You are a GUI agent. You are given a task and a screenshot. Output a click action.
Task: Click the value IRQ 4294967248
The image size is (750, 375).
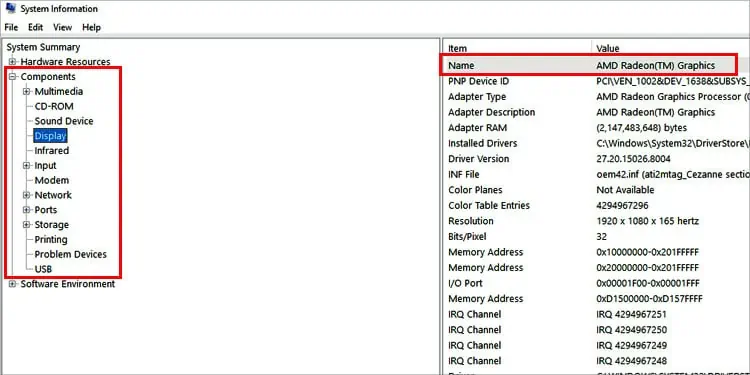point(631,361)
